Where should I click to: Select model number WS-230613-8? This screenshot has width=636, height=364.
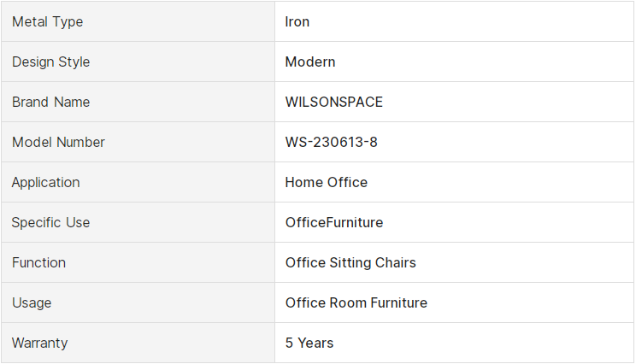pyautogui.click(x=331, y=143)
